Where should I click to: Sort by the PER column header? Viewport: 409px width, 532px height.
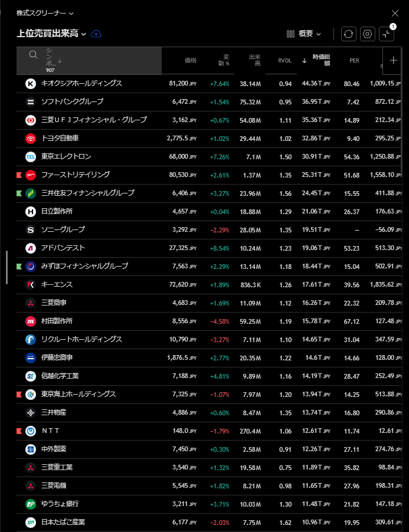pyautogui.click(x=354, y=60)
